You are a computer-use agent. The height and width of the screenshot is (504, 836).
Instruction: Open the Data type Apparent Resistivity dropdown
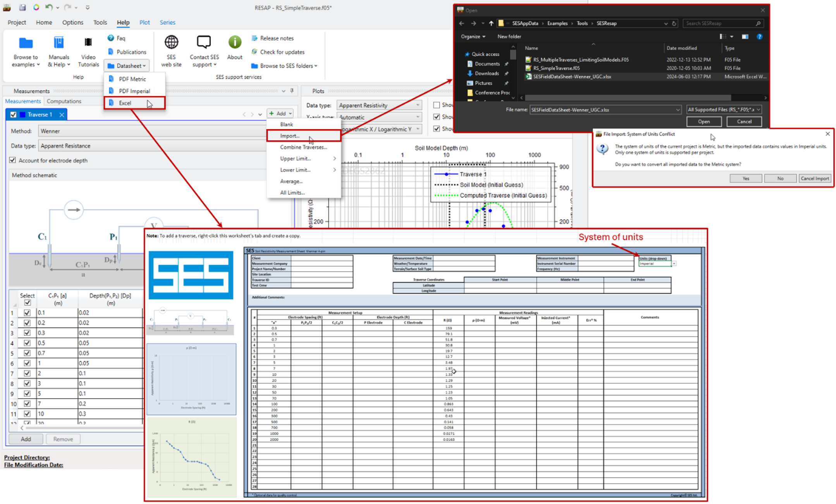coord(378,105)
